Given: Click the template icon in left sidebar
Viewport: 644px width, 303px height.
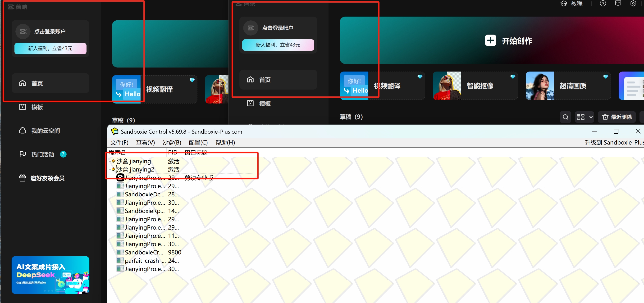Looking at the screenshot, I should (x=23, y=107).
